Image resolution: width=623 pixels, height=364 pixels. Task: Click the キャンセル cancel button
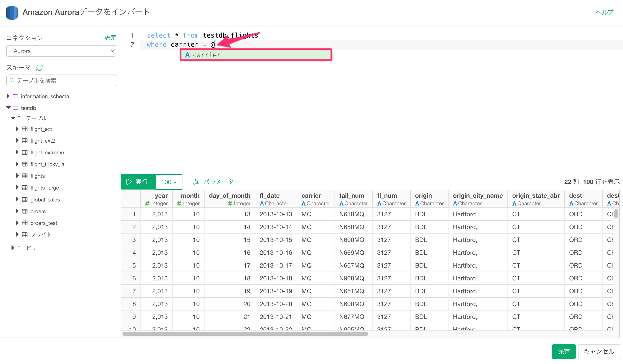tap(599, 351)
